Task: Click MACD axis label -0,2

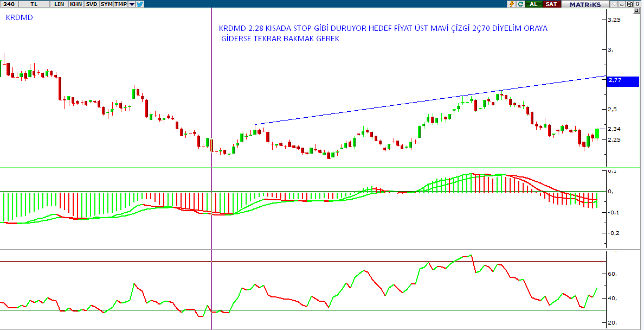Action: pos(614,233)
